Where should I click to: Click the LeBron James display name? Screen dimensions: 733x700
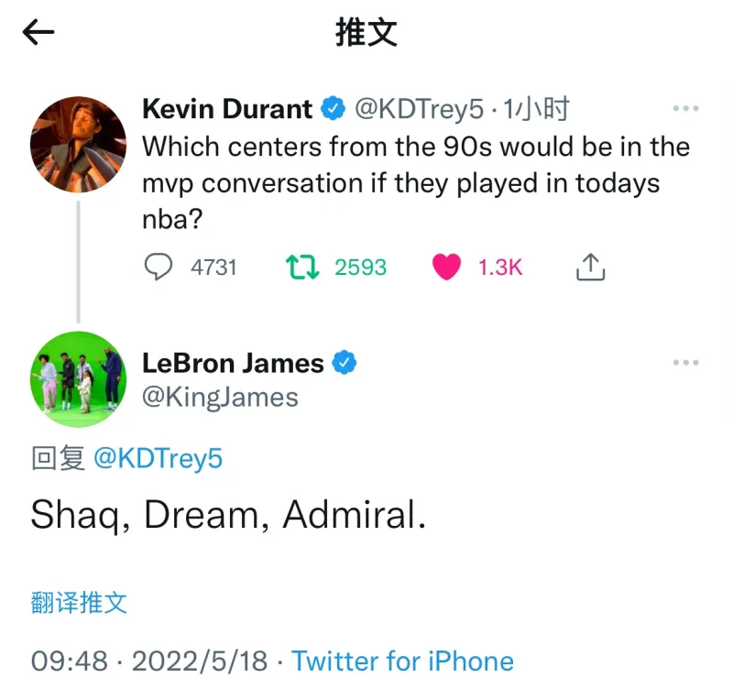pyautogui.click(x=233, y=364)
